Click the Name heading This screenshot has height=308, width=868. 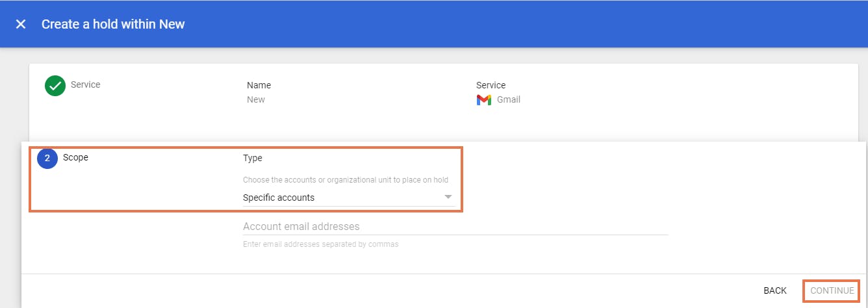tap(259, 85)
